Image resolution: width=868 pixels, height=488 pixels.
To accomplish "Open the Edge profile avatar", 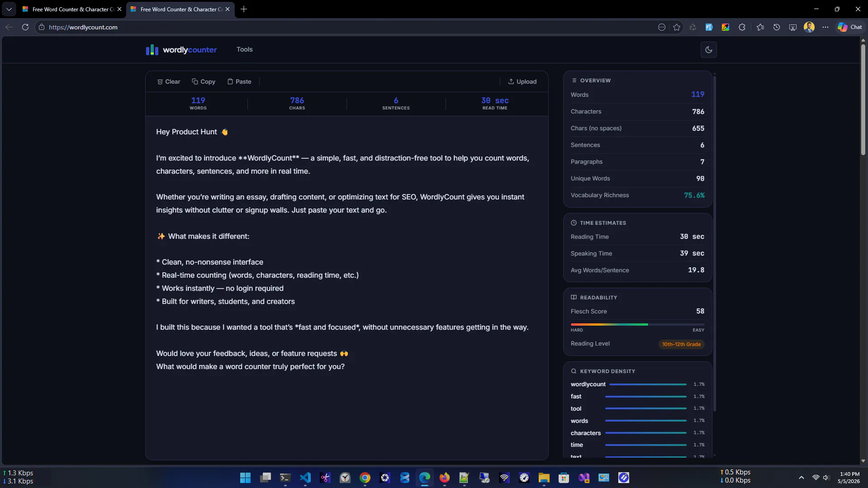I will click(x=809, y=27).
